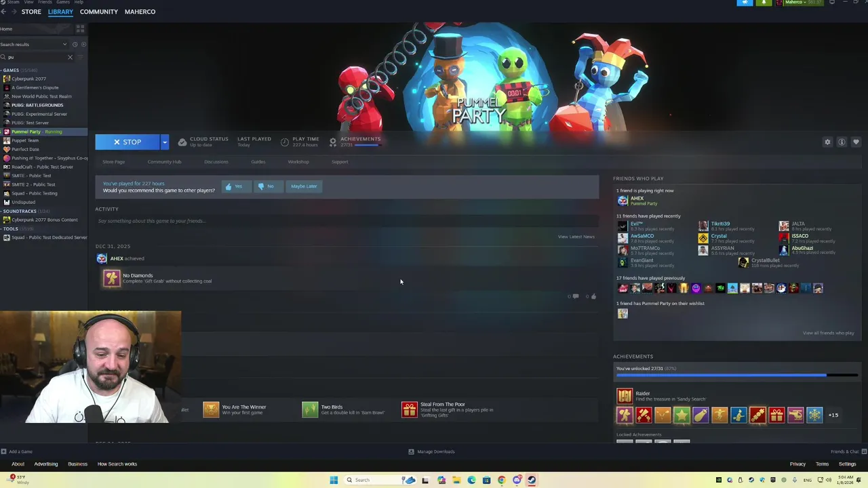Open advanced filter options beside search
Viewport: 868px width, 488px height.
click(x=81, y=57)
